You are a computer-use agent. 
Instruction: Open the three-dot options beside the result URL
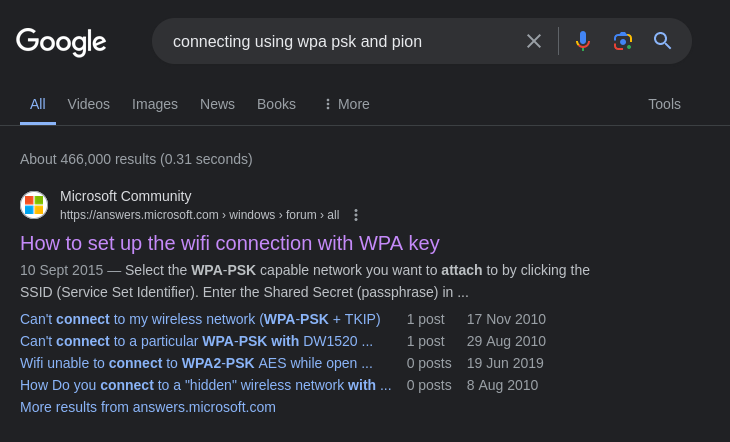(x=356, y=215)
